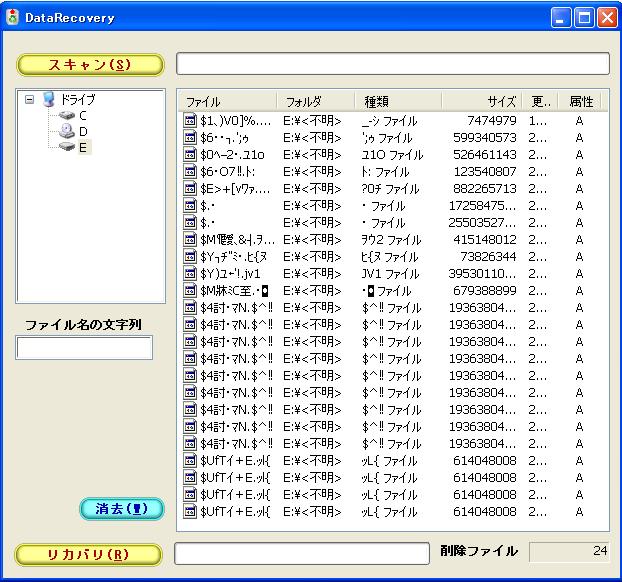Click file icon of row sized 415148012

tap(190, 240)
